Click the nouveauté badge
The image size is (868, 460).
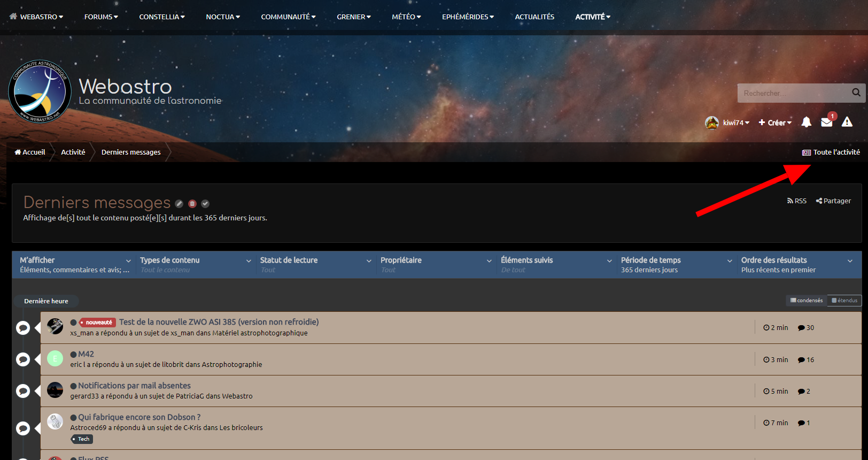pos(97,323)
